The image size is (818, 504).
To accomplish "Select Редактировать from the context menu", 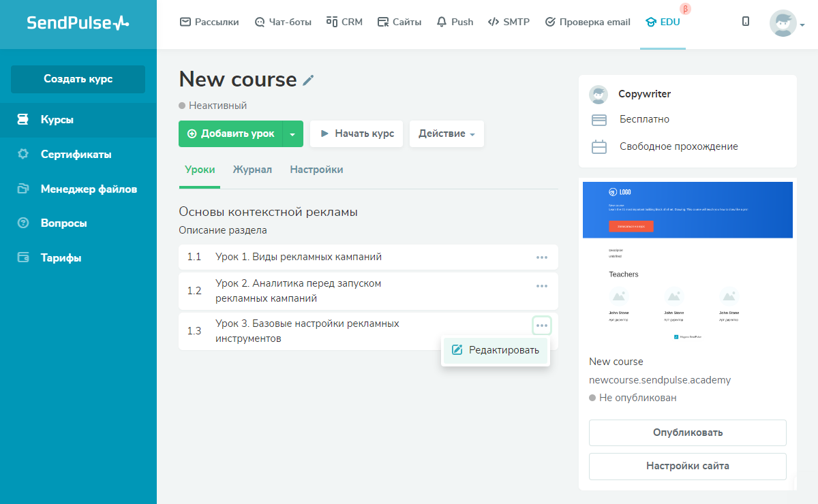I will coord(496,350).
